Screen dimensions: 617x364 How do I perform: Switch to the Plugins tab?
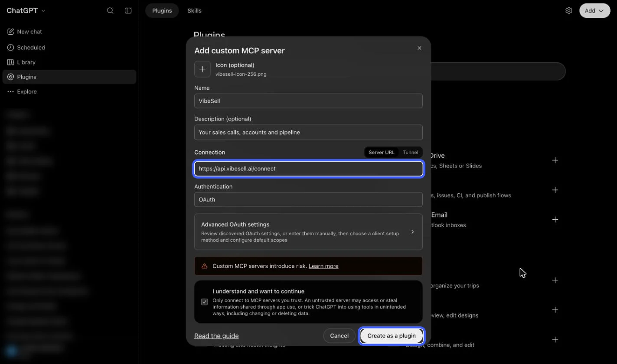pyautogui.click(x=162, y=11)
